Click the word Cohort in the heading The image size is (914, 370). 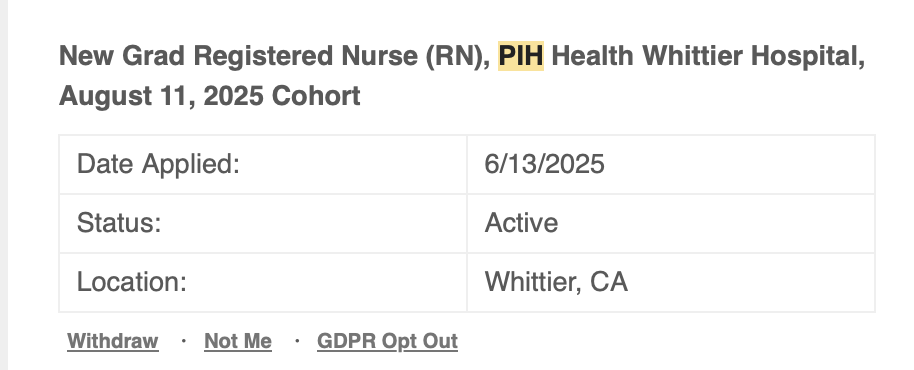pos(316,96)
